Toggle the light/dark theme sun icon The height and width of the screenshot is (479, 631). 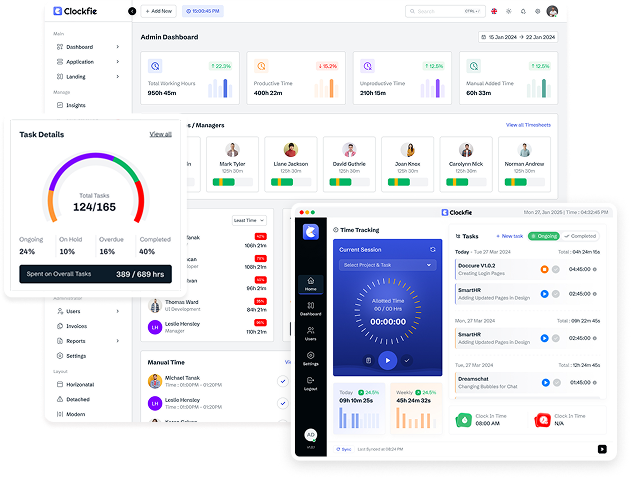tap(509, 11)
